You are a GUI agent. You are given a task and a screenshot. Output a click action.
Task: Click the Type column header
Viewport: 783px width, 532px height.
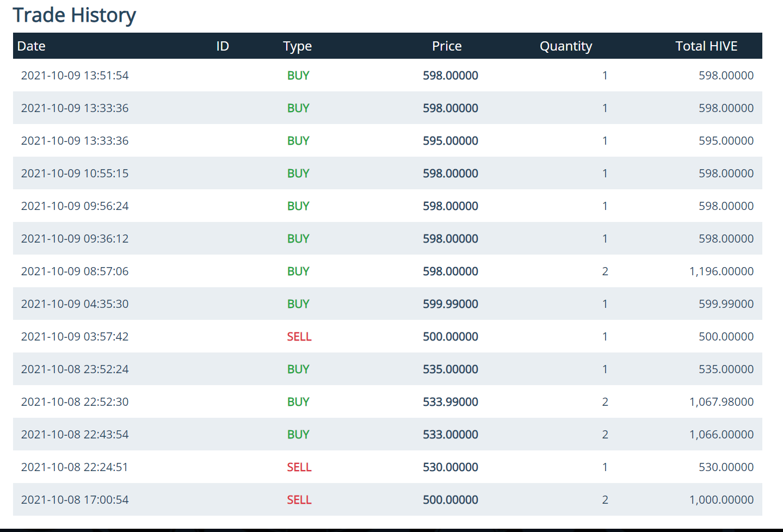coord(297,46)
